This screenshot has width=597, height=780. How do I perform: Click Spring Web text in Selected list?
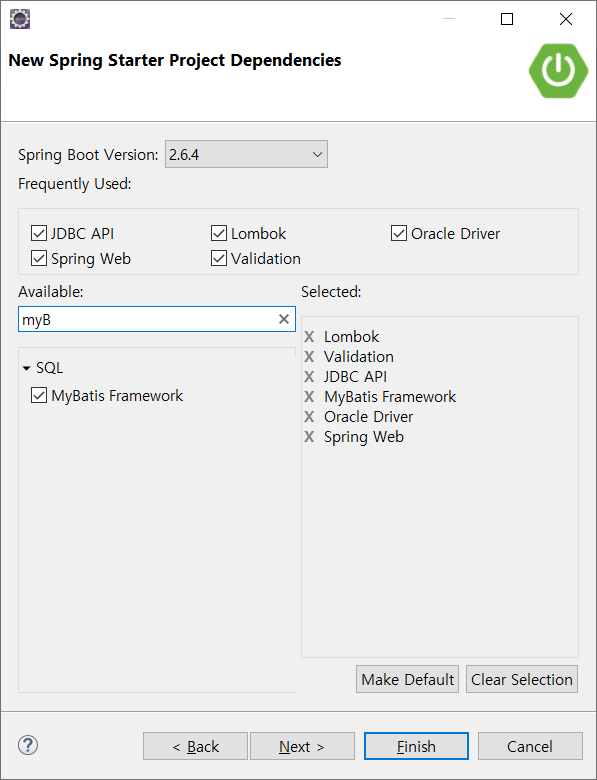(x=364, y=437)
